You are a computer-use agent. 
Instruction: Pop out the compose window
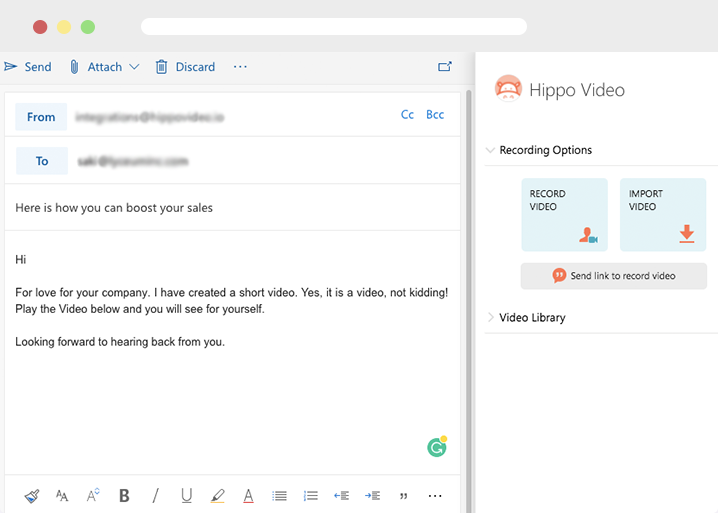(445, 67)
